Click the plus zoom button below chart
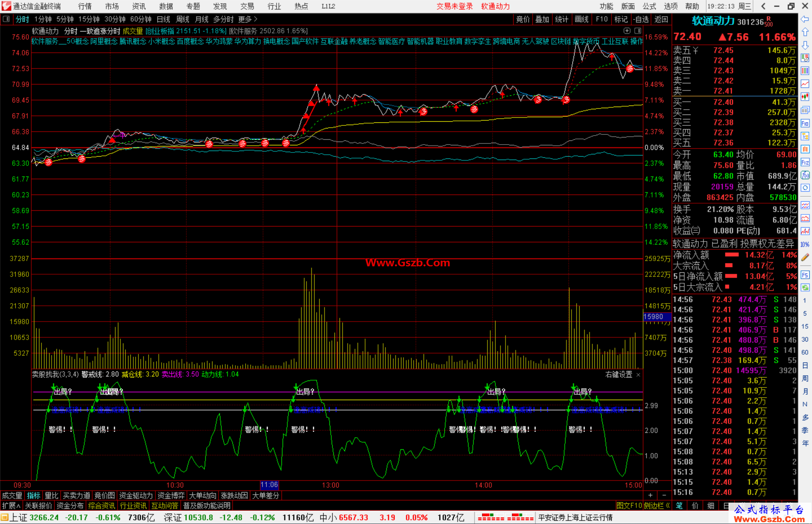Image resolution: width=812 pixels, height=524 pixels. pos(650,495)
